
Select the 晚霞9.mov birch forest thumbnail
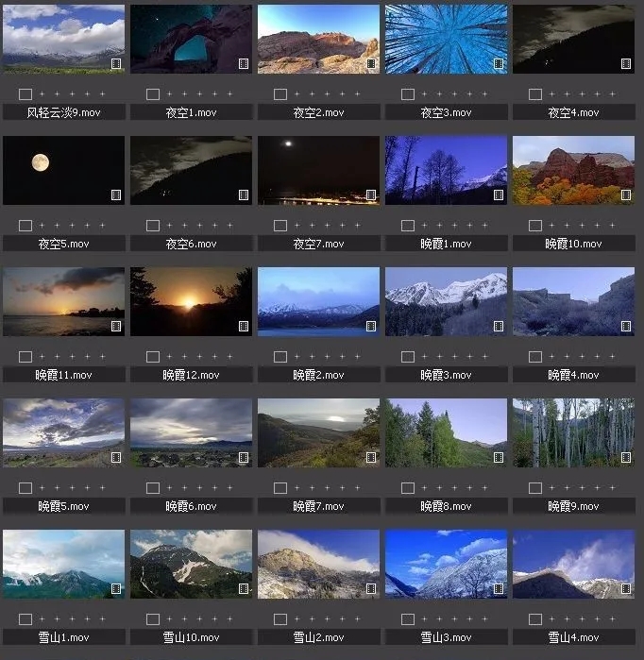[x=574, y=433]
